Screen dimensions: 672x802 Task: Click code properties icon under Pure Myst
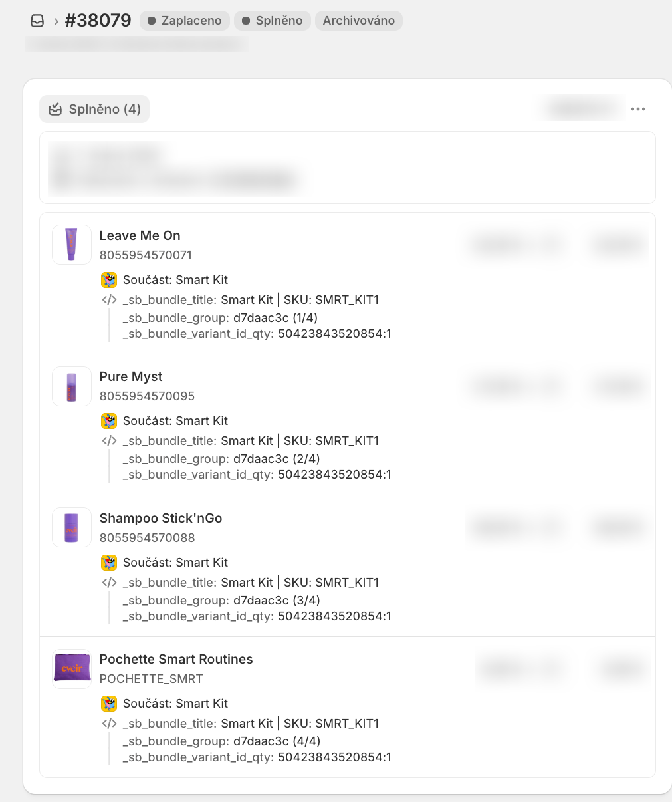pos(109,441)
